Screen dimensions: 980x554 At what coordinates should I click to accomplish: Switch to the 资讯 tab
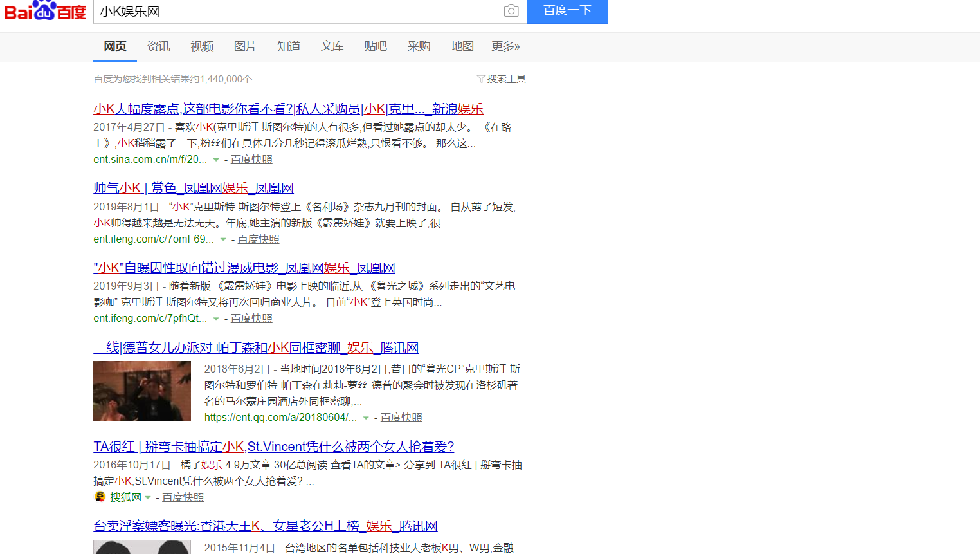[x=158, y=46]
